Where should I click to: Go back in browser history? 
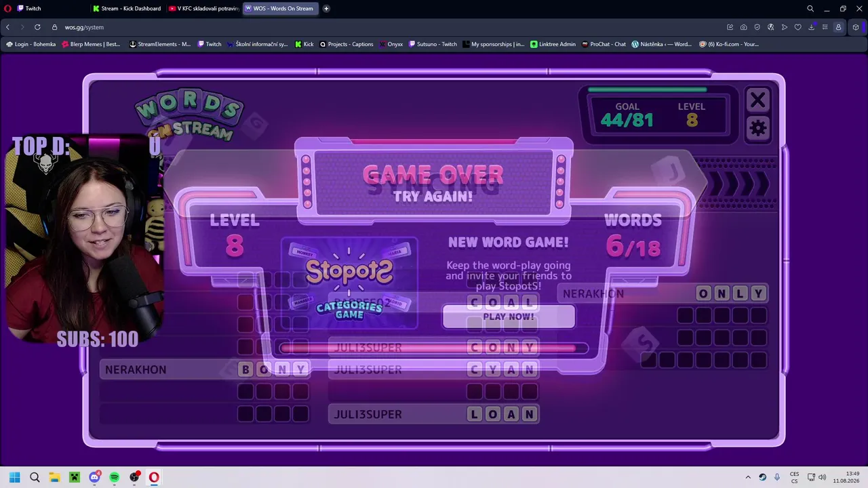click(7, 27)
